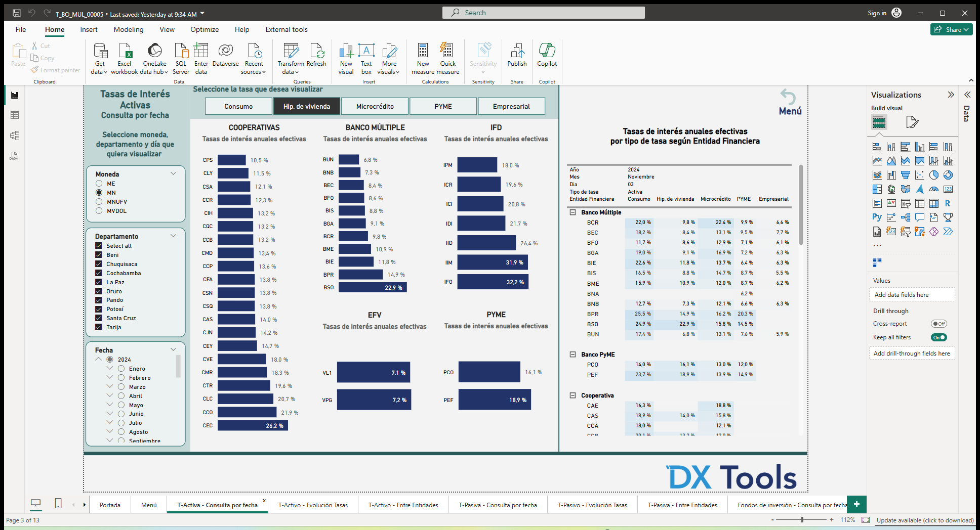This screenshot has width=980, height=530.
Task: Click the plus button to add a new page
Action: click(x=856, y=504)
